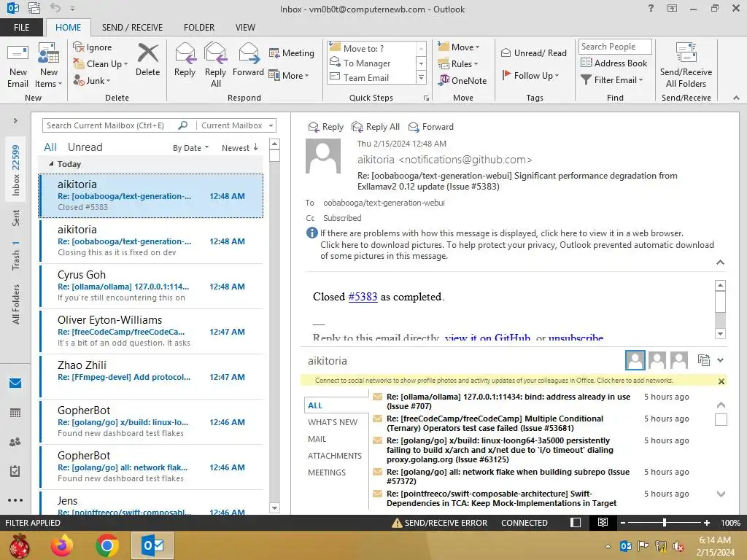Reply with a Meeting
Screen dimensions: 747x560
pos(292,52)
